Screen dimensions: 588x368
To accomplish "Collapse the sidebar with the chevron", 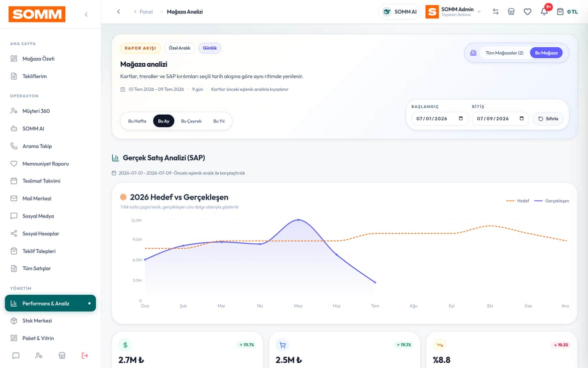I will (x=86, y=14).
